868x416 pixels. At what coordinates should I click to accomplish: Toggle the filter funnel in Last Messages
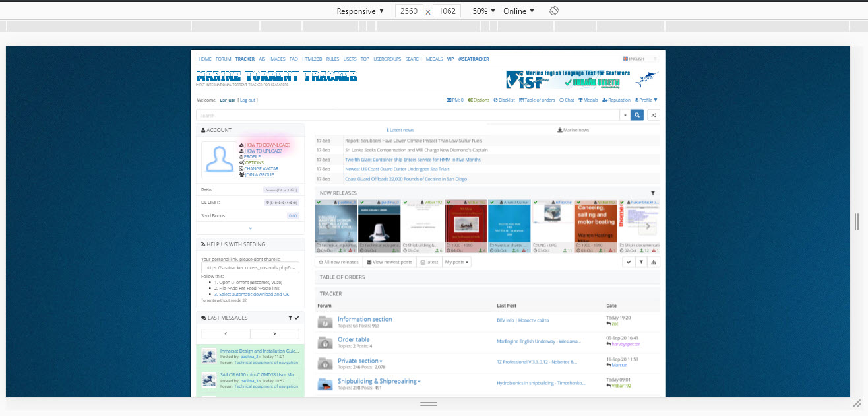[290, 318]
